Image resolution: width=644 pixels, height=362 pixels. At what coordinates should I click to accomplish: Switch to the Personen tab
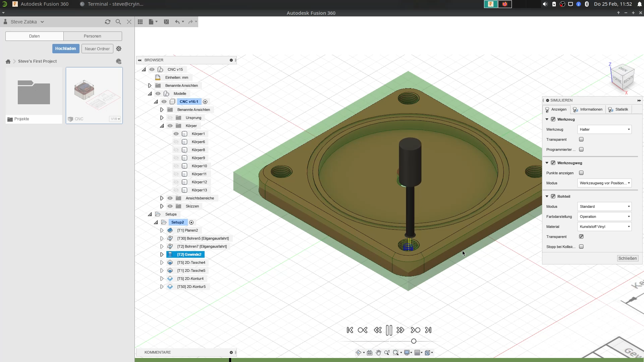(93, 36)
